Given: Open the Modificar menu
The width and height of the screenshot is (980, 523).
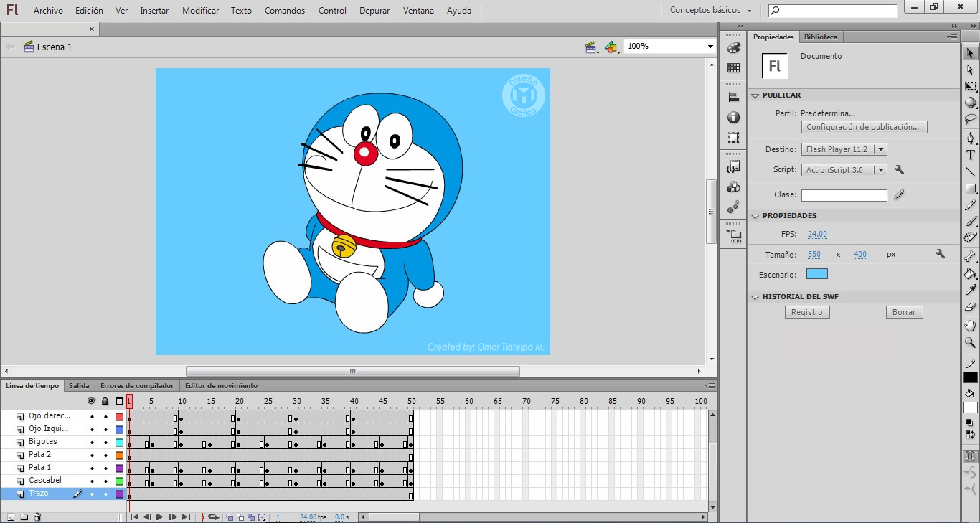Looking at the screenshot, I should (201, 11).
